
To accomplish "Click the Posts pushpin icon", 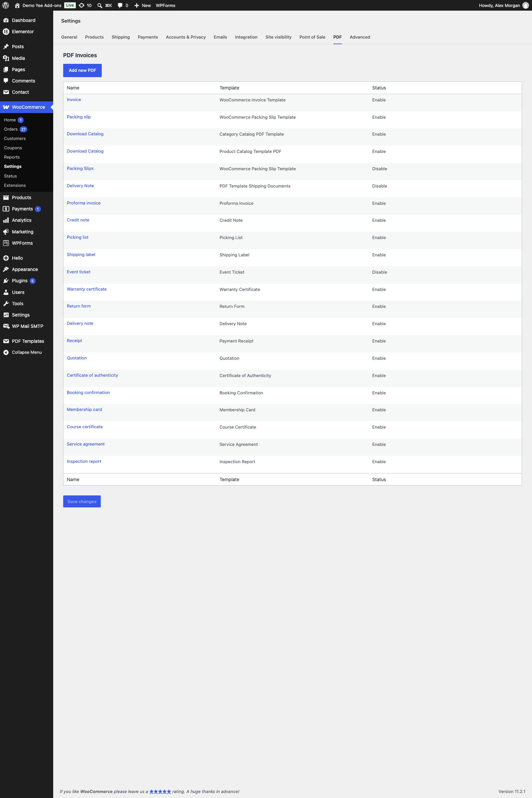I will (6, 47).
